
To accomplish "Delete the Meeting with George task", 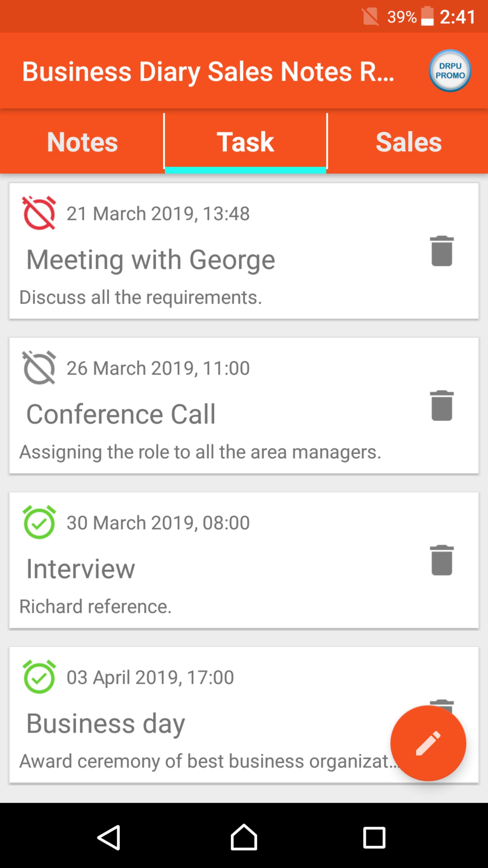I will 441,251.
